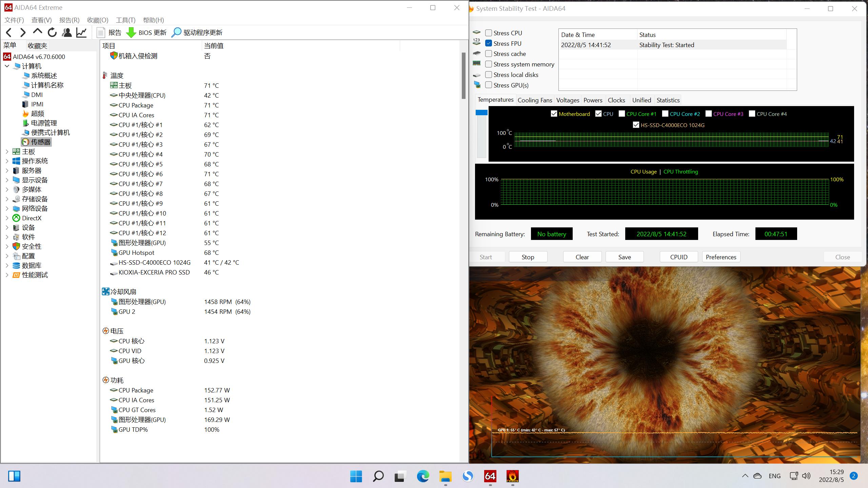Expand the 存储设备 tree node
Screen dimensions: 868x488
point(7,199)
